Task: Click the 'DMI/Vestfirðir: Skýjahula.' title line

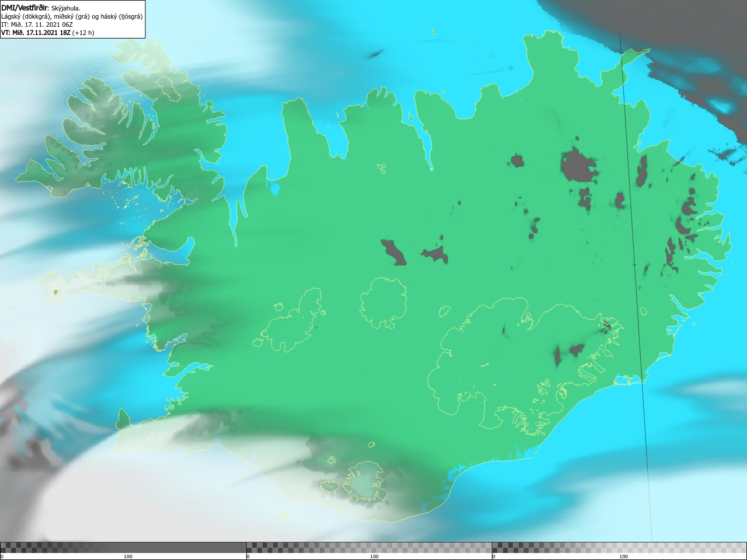Action: [x=41, y=8]
